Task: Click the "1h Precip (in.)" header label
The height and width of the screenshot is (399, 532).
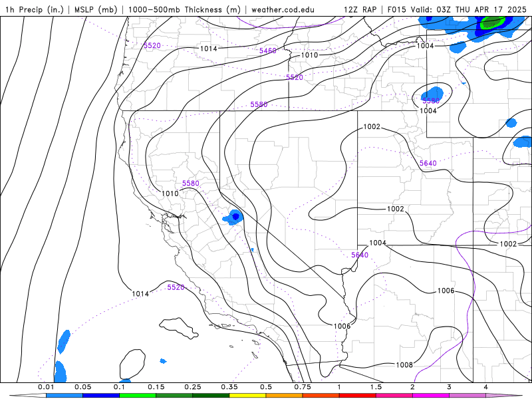Action: tap(35, 9)
